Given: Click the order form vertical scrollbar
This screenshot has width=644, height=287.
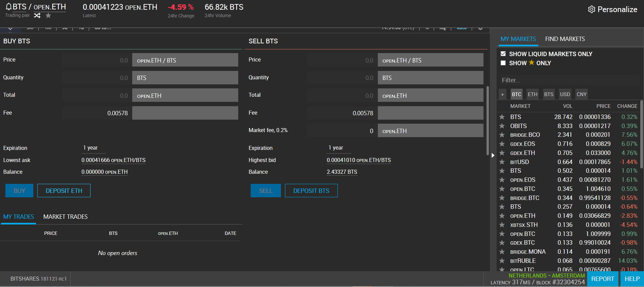Looking at the screenshot, I should pos(488,121).
